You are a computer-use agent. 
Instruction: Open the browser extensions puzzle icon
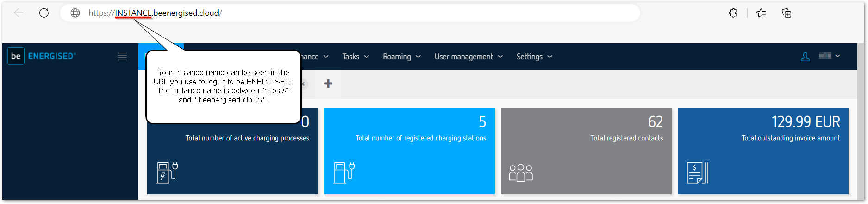click(x=733, y=13)
